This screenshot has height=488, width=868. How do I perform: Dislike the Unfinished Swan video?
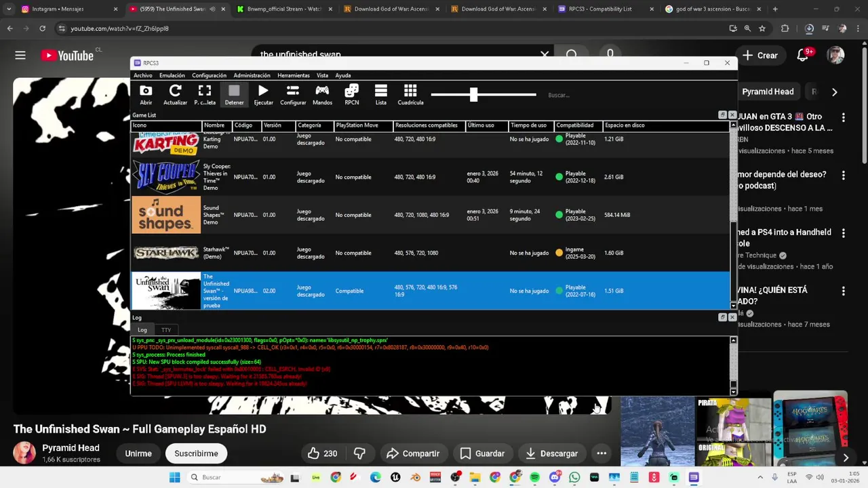pos(360,453)
